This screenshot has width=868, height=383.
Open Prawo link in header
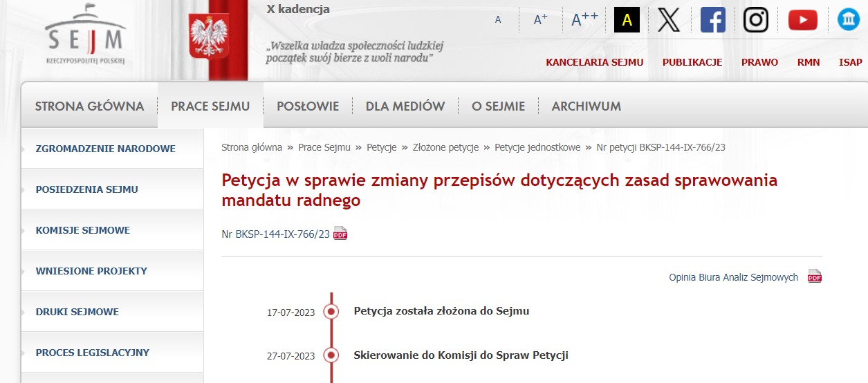click(x=759, y=62)
